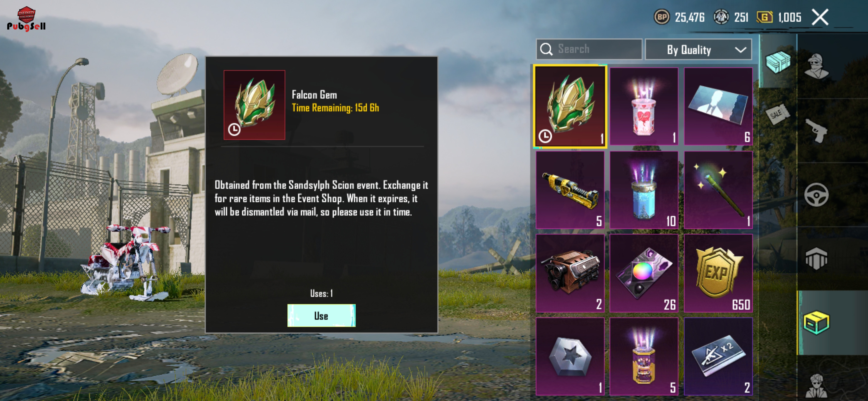Open the yellow crate items category
868x401 pixels.
pyautogui.click(x=817, y=323)
